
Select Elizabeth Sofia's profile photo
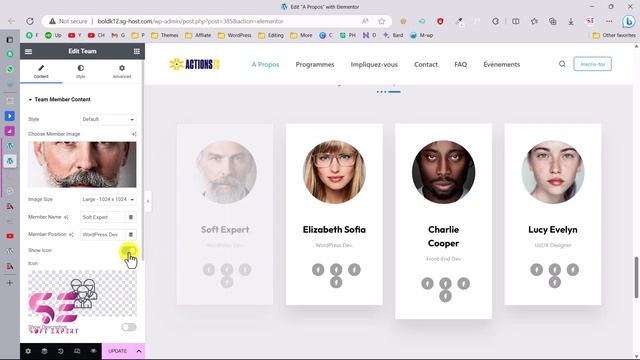click(334, 172)
